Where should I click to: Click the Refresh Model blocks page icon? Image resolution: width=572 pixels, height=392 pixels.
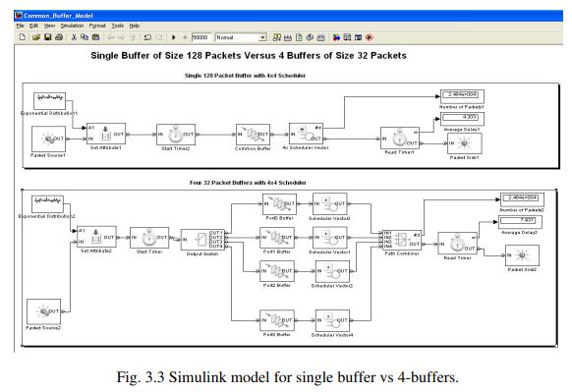pyautogui.click(x=299, y=37)
